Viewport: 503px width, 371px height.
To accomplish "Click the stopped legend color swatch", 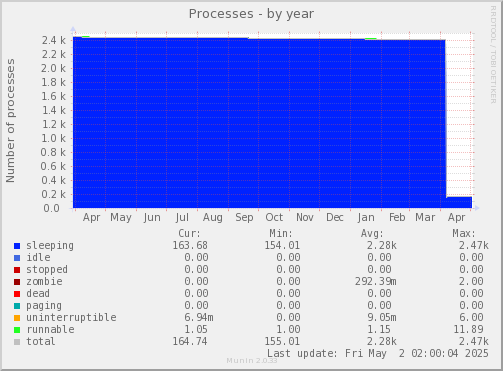I will pyautogui.click(x=17, y=270).
